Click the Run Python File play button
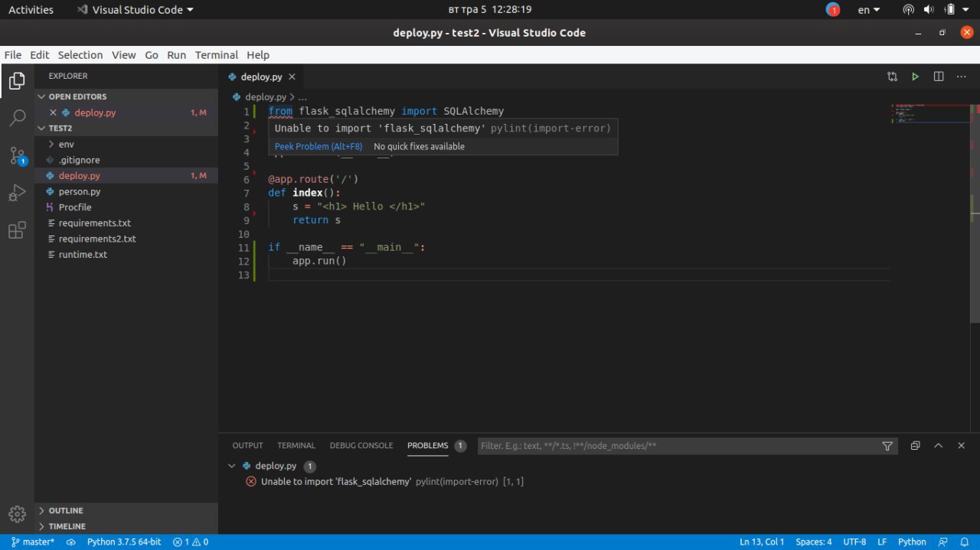980x550 pixels. pyautogui.click(x=915, y=76)
